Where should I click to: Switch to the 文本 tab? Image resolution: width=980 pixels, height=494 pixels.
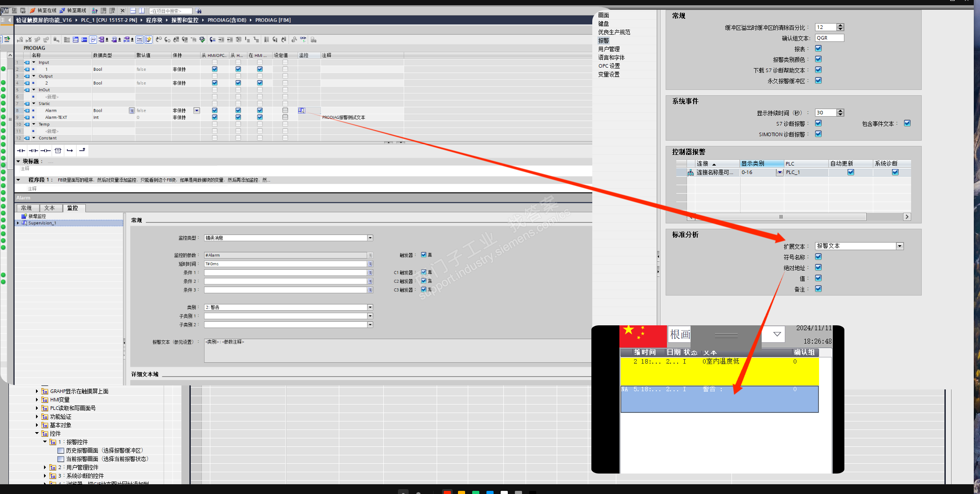click(49, 208)
